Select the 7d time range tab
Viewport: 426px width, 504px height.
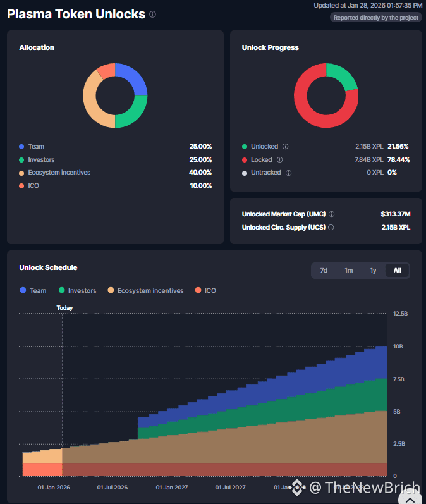324,271
